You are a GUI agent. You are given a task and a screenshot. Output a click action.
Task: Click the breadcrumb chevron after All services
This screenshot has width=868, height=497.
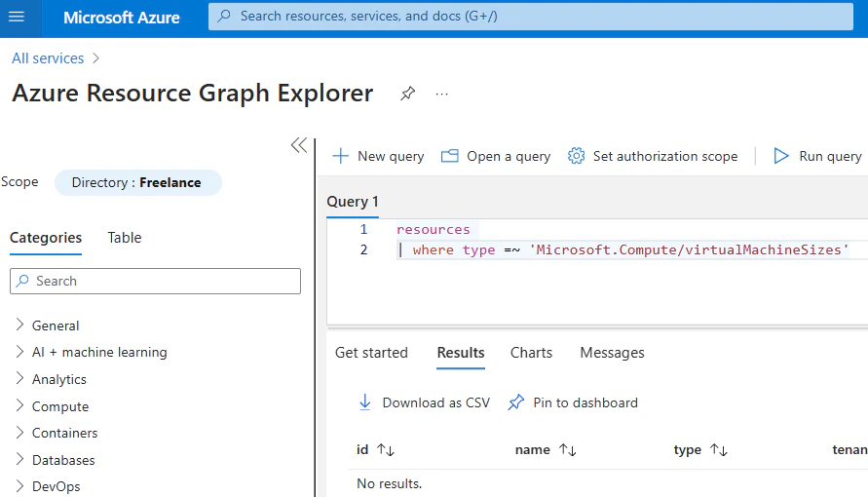tap(95, 58)
